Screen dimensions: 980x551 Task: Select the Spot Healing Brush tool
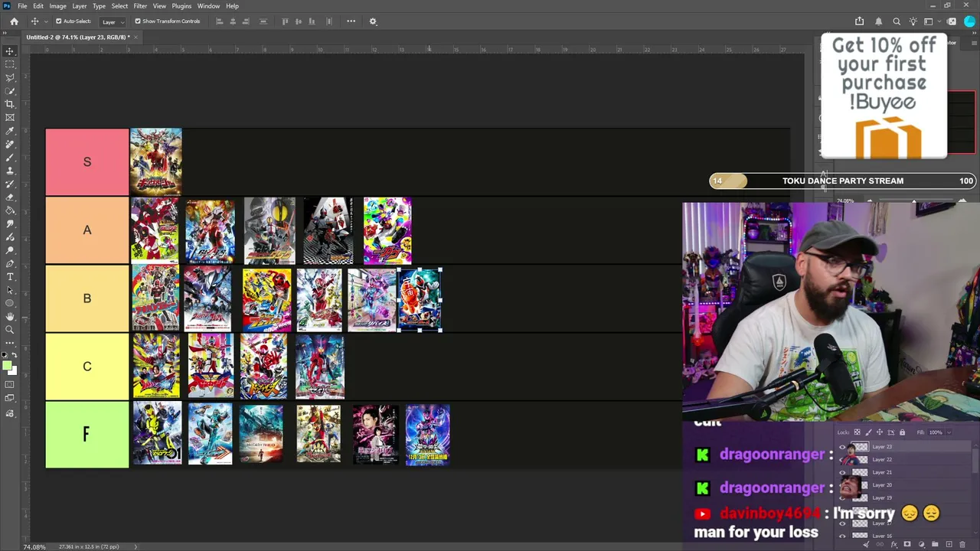pos(10,144)
